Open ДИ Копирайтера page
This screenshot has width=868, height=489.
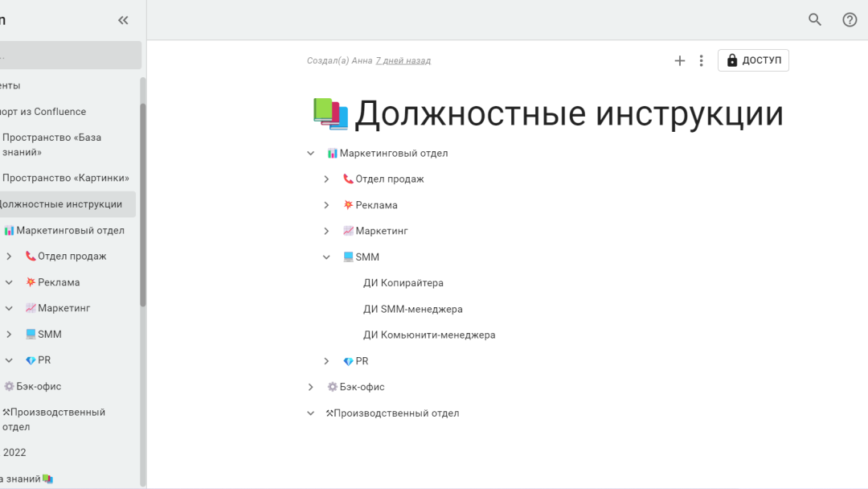coord(403,283)
